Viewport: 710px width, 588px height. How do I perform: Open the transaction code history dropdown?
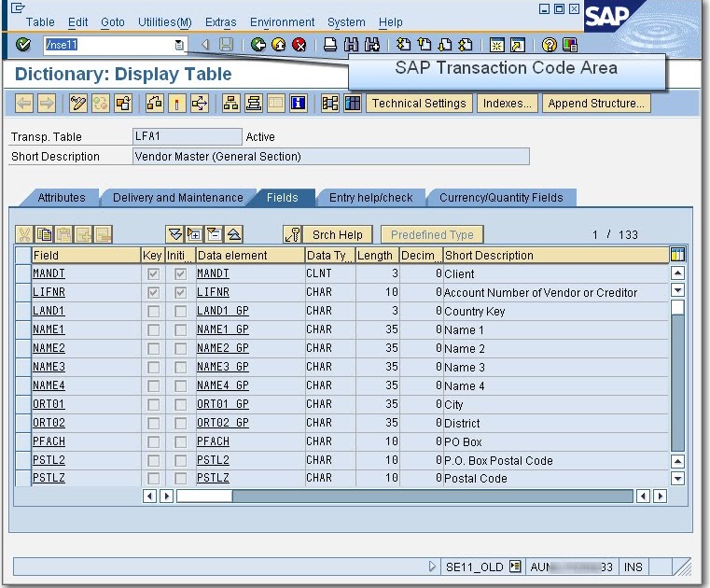[x=179, y=45]
